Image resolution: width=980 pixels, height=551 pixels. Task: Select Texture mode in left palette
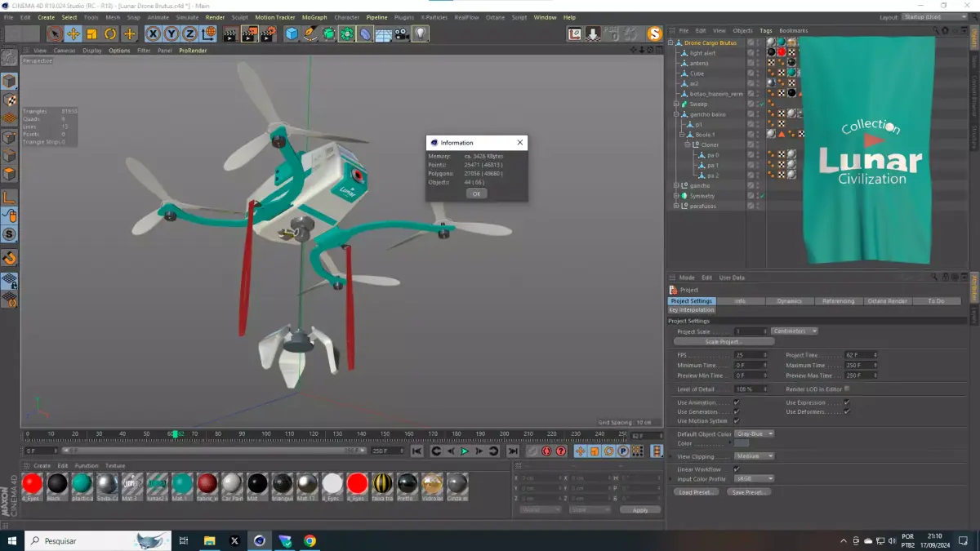point(9,100)
